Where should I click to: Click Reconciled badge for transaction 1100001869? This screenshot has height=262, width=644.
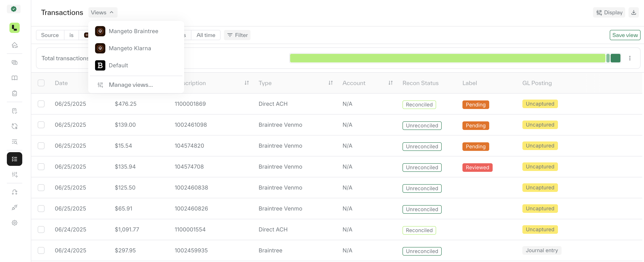point(419,105)
